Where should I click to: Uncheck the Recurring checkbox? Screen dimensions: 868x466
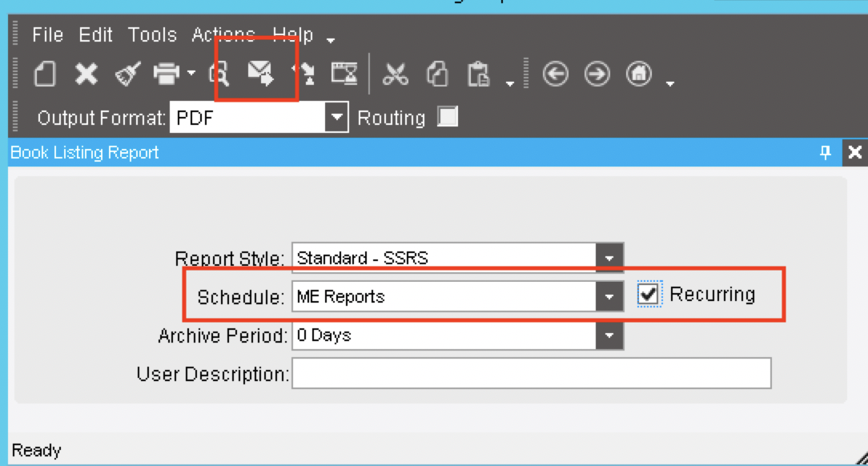click(x=649, y=294)
